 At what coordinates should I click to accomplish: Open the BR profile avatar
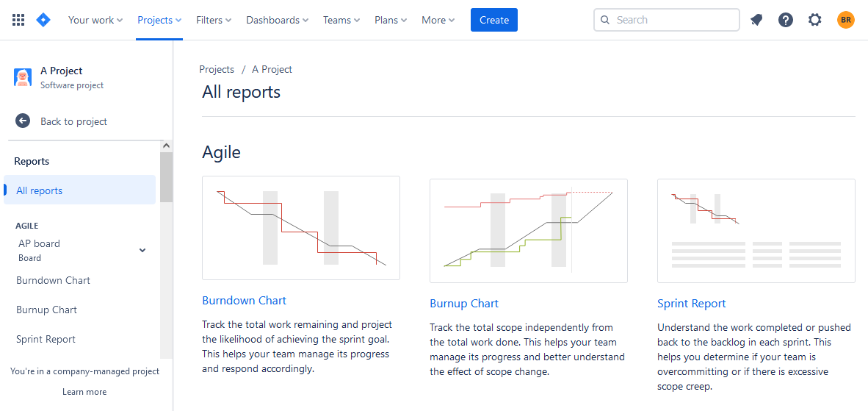(846, 20)
